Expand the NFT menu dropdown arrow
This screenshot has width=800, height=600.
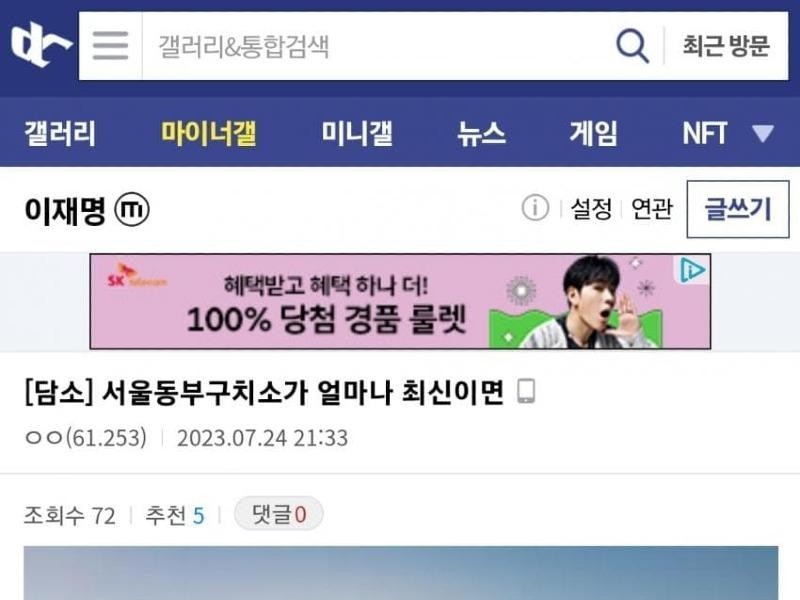click(763, 133)
